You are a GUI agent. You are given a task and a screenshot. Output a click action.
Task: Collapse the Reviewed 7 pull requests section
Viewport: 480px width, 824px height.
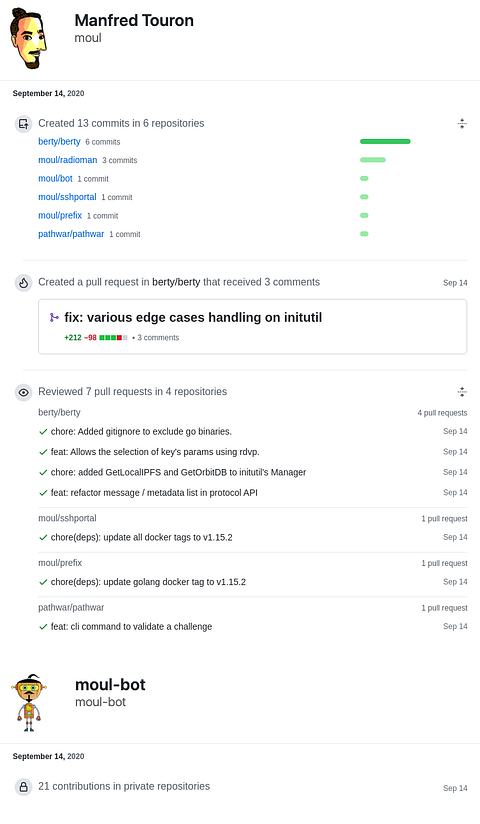coord(462,392)
